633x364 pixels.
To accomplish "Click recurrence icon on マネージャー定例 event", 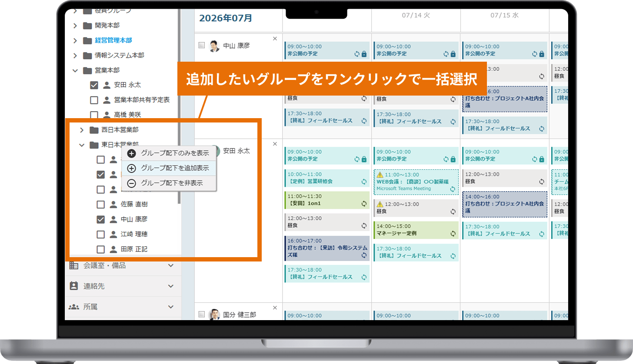I will 453,233.
